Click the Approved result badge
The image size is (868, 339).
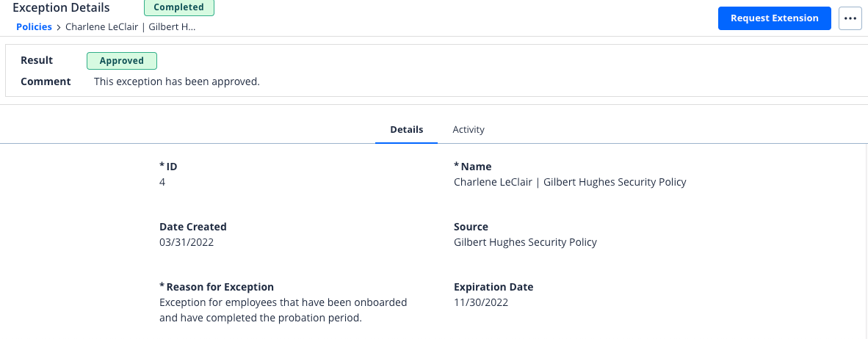click(122, 61)
